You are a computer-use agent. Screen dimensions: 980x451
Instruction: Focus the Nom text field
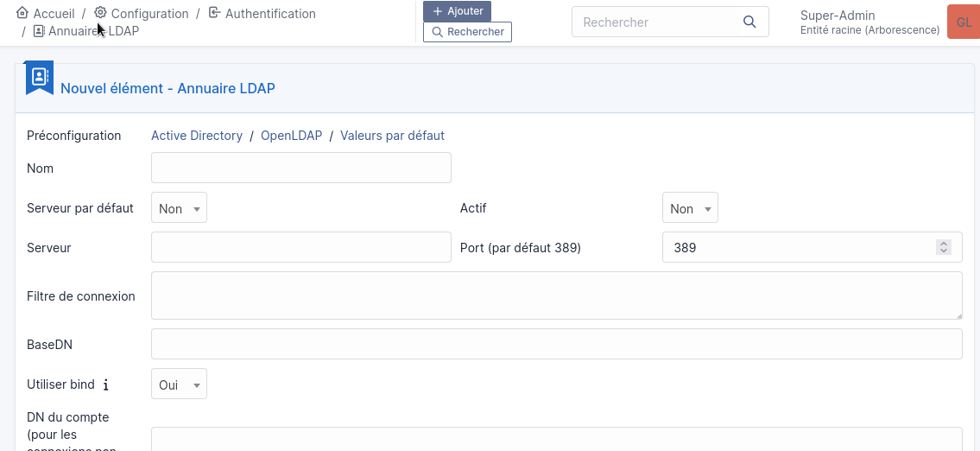tap(300, 168)
